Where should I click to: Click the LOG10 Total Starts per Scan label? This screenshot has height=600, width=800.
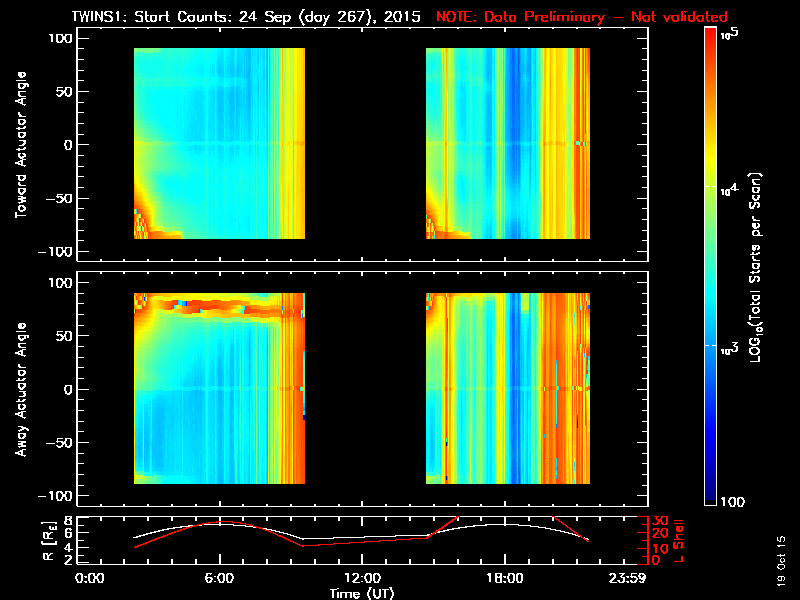click(x=755, y=267)
